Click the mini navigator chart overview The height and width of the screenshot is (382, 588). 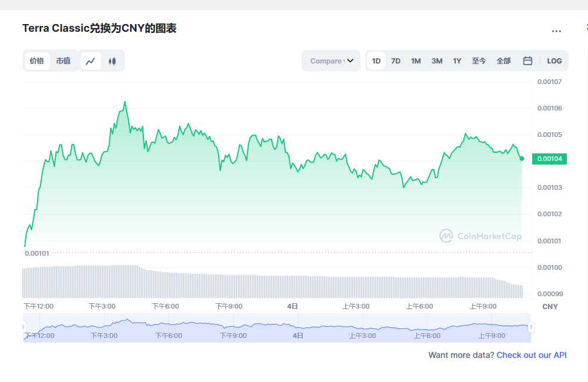click(x=277, y=328)
